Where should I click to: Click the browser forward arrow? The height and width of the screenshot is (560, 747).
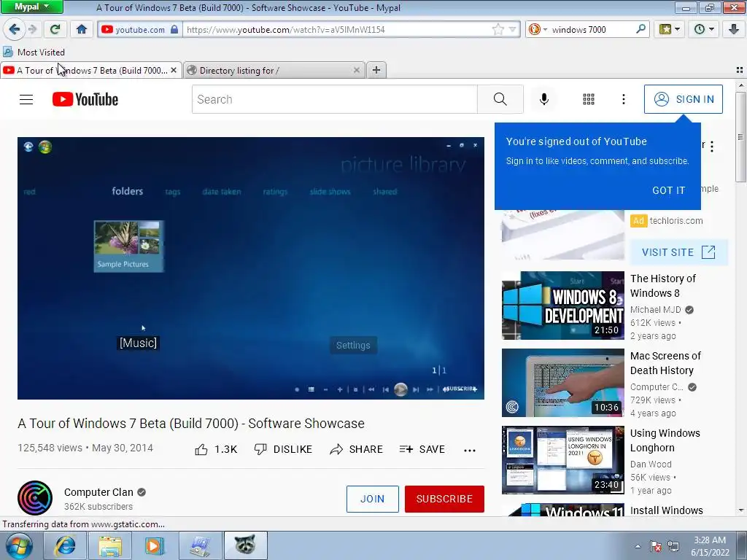pyautogui.click(x=32, y=29)
